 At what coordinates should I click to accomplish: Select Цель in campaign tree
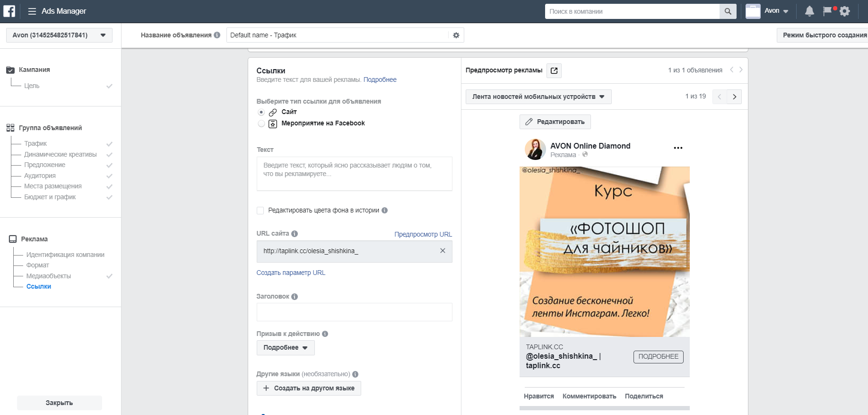click(x=32, y=86)
